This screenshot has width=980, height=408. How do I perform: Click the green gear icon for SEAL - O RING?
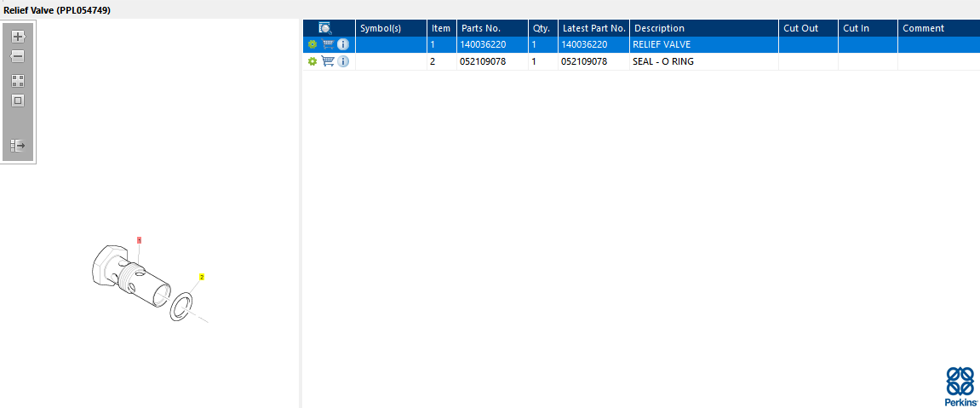[312, 61]
